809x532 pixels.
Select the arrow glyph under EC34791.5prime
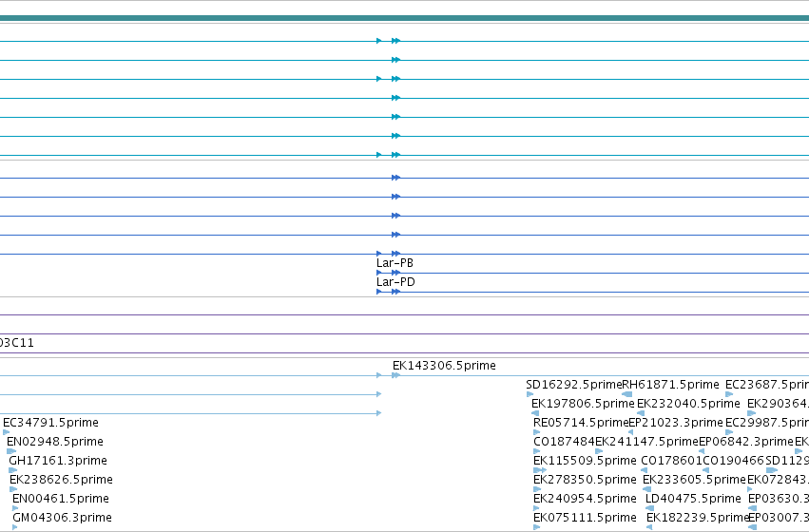click(x=7, y=432)
